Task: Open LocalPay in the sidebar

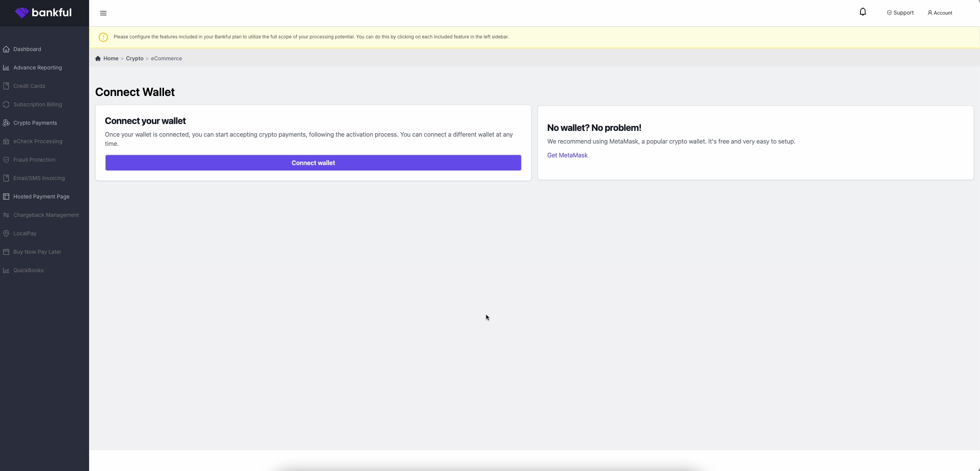Action: point(25,233)
